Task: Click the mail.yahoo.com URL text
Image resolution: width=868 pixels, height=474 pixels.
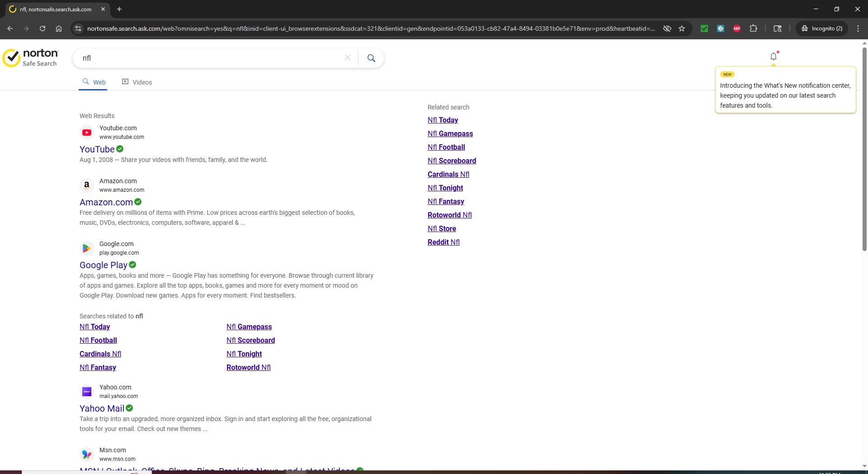Action: click(118, 396)
